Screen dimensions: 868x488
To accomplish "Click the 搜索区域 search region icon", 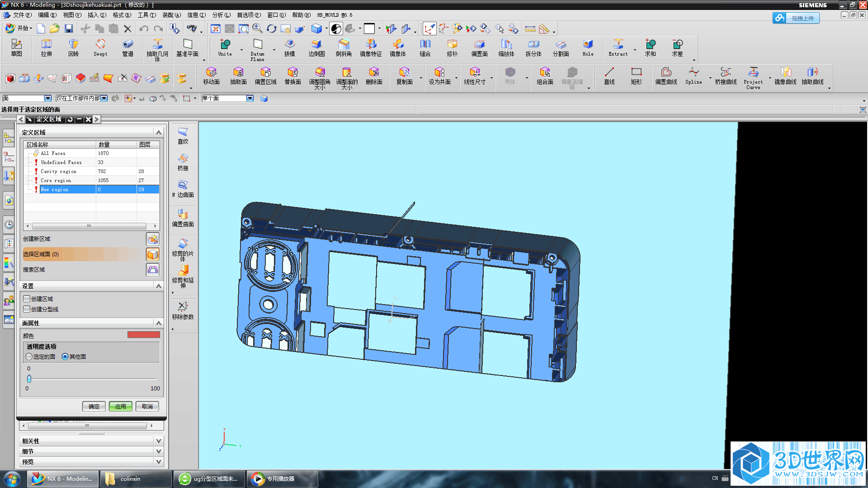I will coord(153,269).
